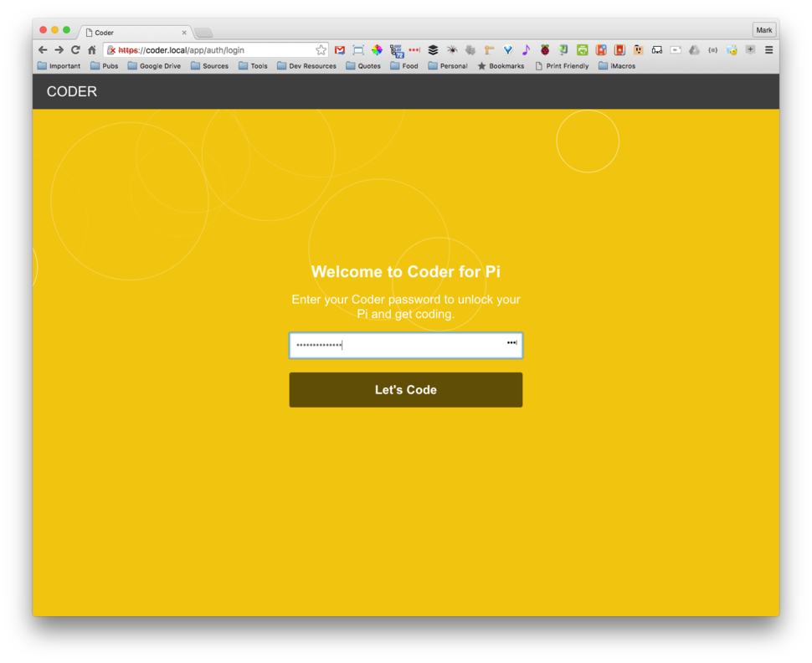The height and width of the screenshot is (663, 812).
Task: Click the extension icon with 72 badge
Action: tap(396, 51)
